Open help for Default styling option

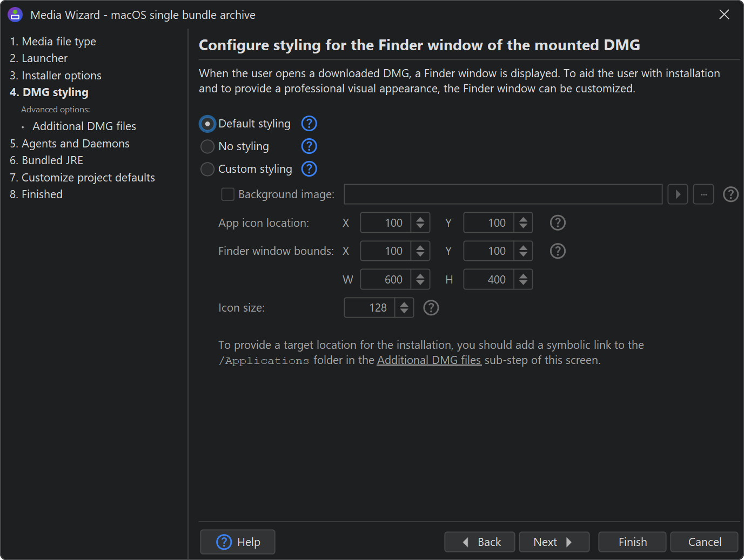pyautogui.click(x=309, y=124)
